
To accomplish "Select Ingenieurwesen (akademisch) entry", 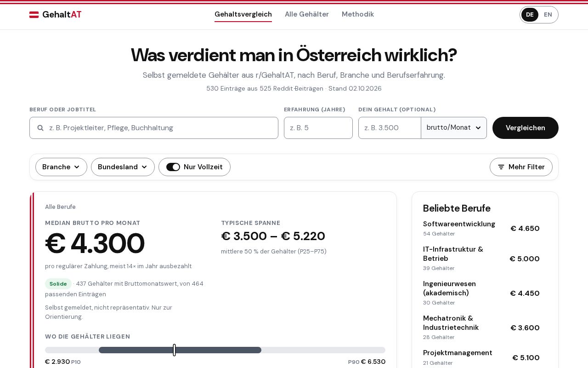I will [481, 293].
